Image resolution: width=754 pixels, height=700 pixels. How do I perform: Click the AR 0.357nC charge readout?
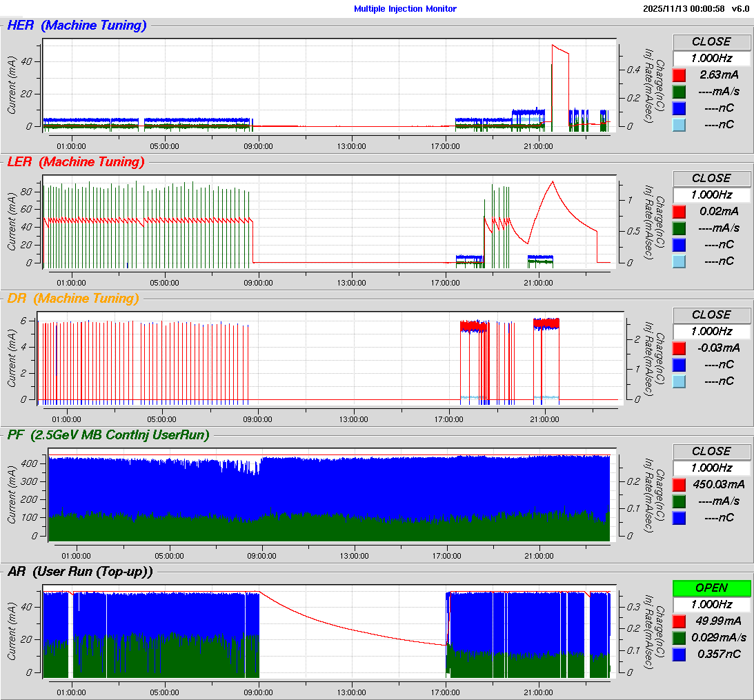pos(718,654)
